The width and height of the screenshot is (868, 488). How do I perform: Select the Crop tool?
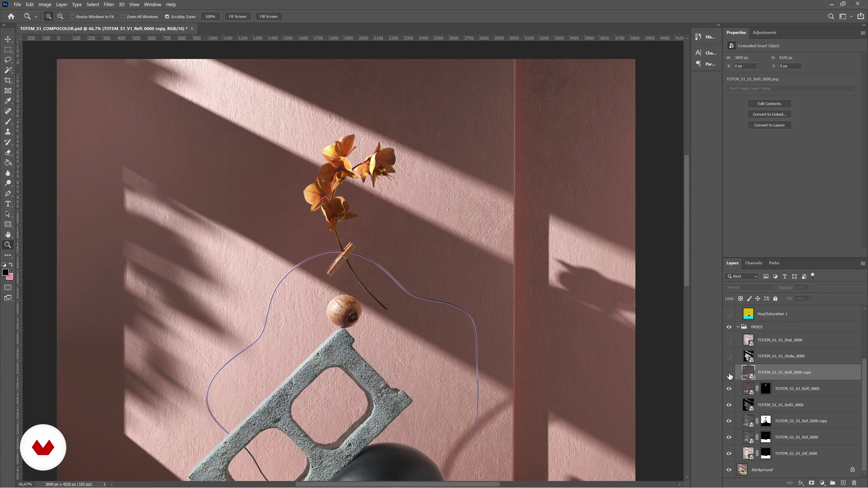pos(8,80)
